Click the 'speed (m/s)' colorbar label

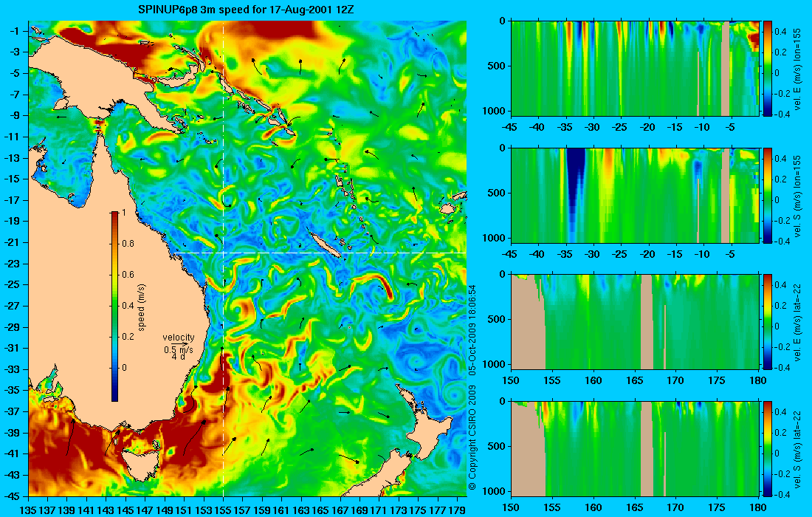coord(142,307)
